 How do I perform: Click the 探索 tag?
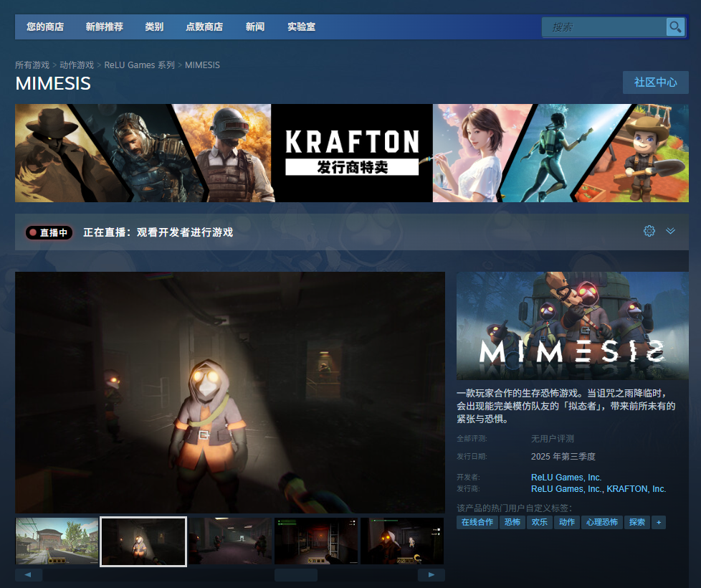tap(637, 522)
